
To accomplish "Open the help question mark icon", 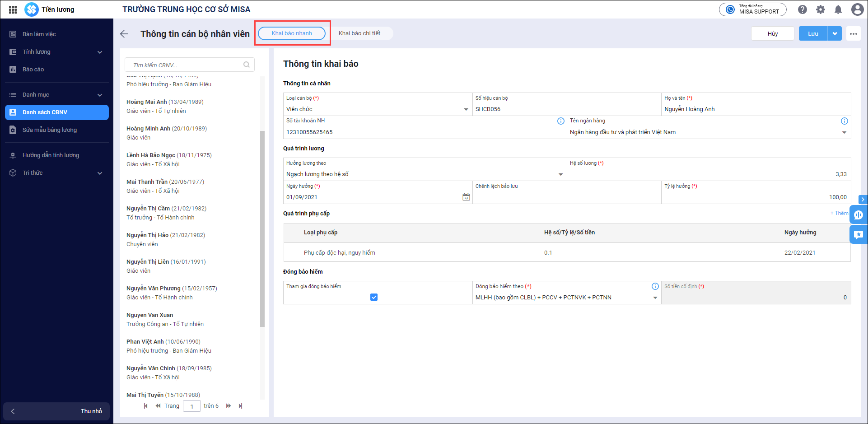I will pyautogui.click(x=803, y=9).
